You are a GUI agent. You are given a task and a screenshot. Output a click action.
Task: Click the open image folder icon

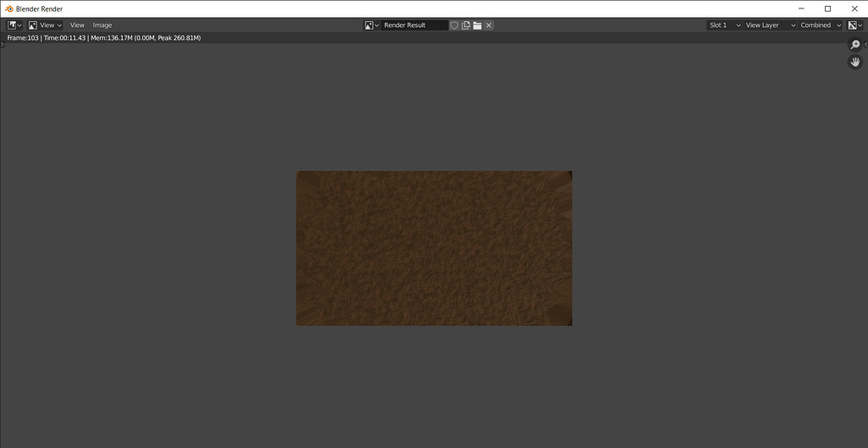(477, 25)
